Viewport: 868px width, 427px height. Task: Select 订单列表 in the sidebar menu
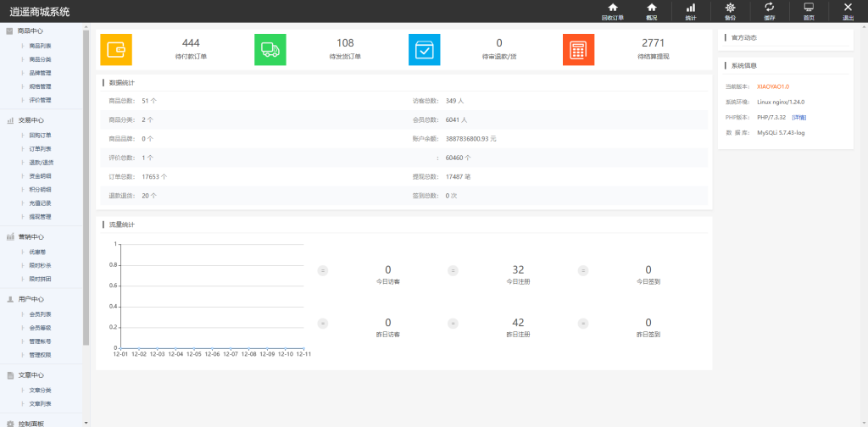click(40, 148)
